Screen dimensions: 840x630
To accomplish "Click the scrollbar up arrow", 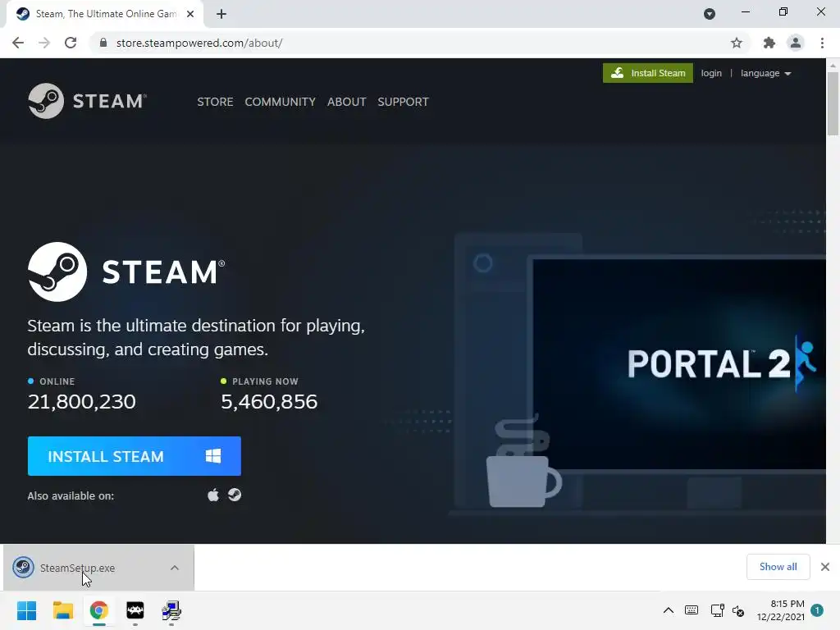I will click(x=833, y=65).
